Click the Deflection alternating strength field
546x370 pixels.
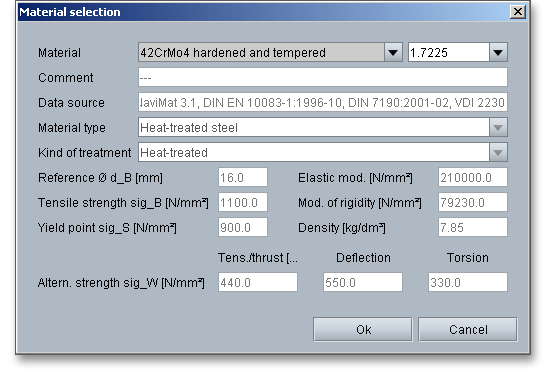[x=362, y=282]
